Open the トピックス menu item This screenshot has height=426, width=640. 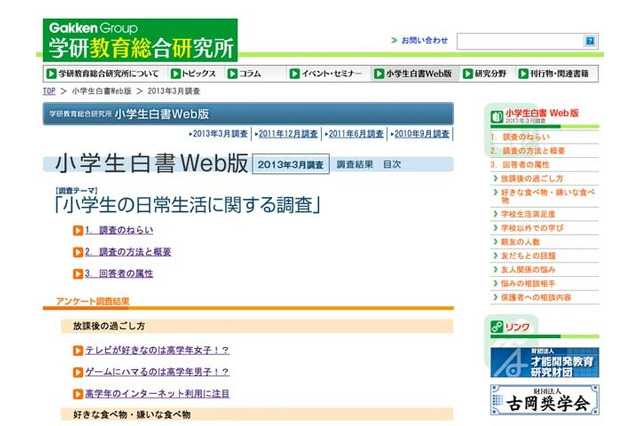(x=194, y=73)
